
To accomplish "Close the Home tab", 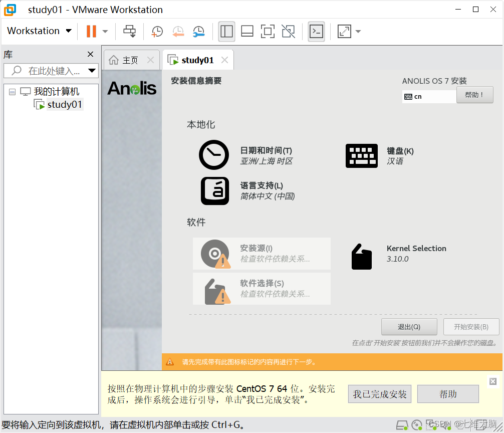I will [150, 60].
